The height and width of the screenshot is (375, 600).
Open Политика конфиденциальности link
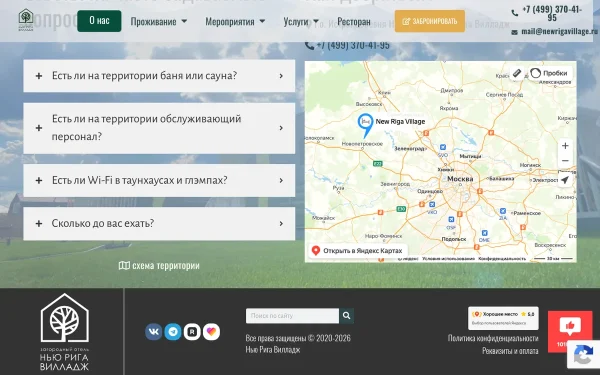click(493, 338)
